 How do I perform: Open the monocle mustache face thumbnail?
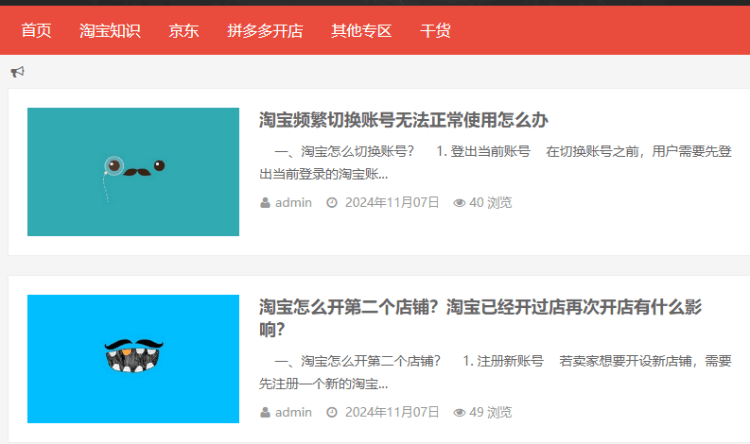pyautogui.click(x=133, y=172)
